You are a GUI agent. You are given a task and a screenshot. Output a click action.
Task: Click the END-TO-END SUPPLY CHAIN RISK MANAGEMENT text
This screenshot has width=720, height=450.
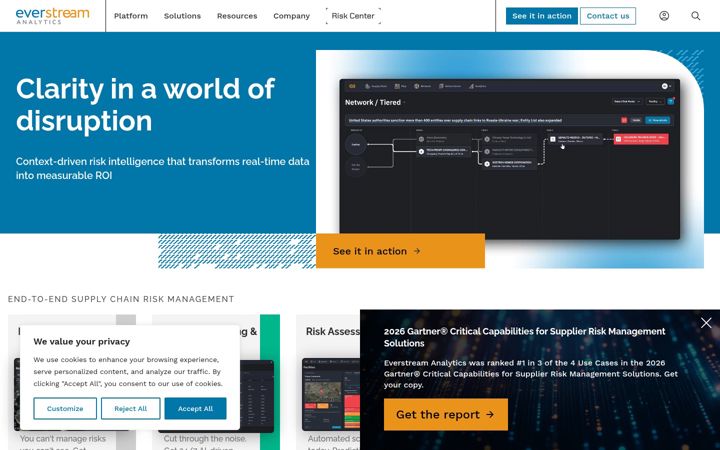pyautogui.click(x=121, y=299)
